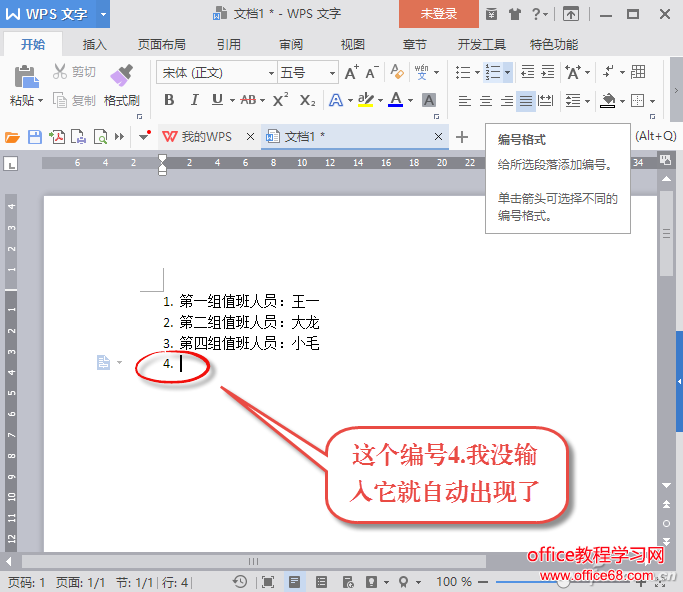683x592 pixels.
Task: Open highlight color dropdown arrow
Action: [x=380, y=101]
